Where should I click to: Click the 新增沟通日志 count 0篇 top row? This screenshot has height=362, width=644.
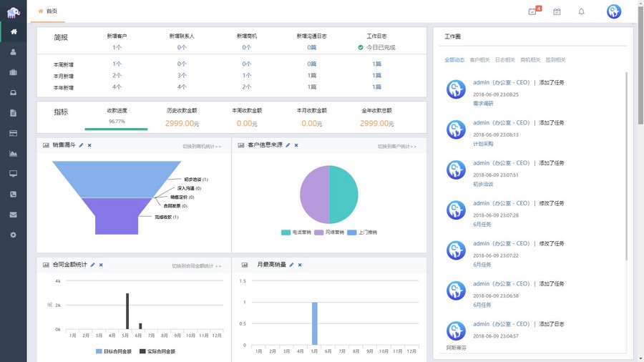tap(312, 48)
